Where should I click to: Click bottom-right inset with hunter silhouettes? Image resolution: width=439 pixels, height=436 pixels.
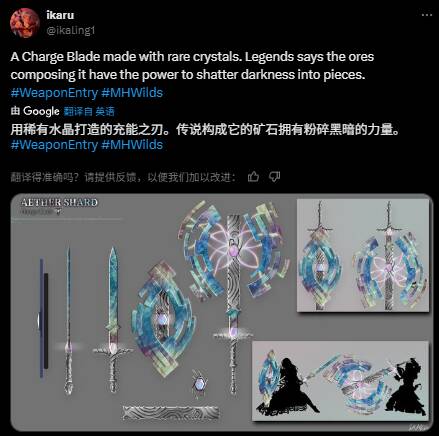click(340, 380)
